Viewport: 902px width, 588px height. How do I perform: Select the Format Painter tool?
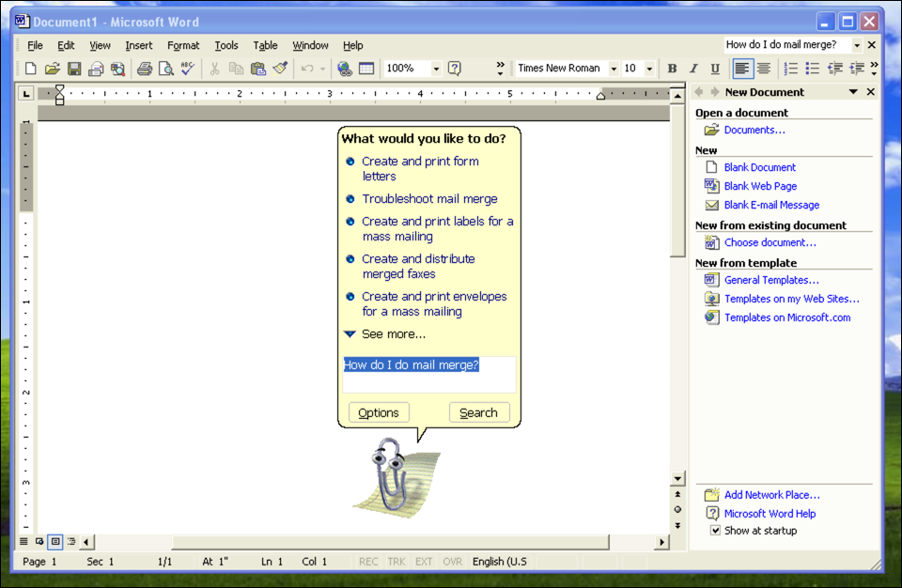tap(281, 68)
